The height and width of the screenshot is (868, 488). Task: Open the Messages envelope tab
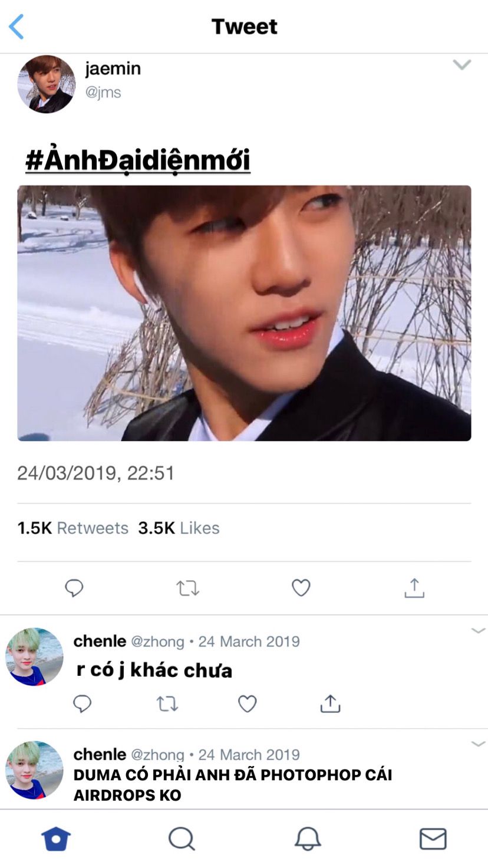[x=433, y=839]
